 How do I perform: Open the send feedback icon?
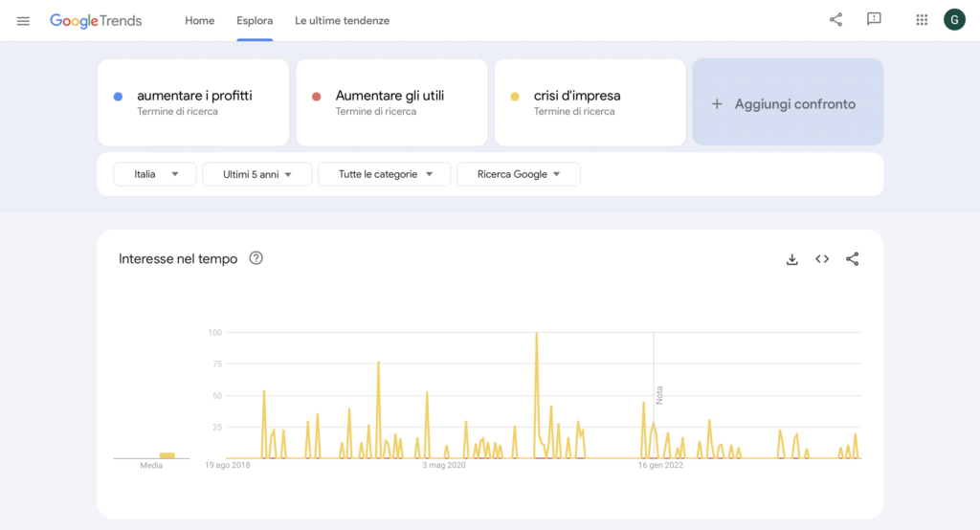[x=874, y=20]
